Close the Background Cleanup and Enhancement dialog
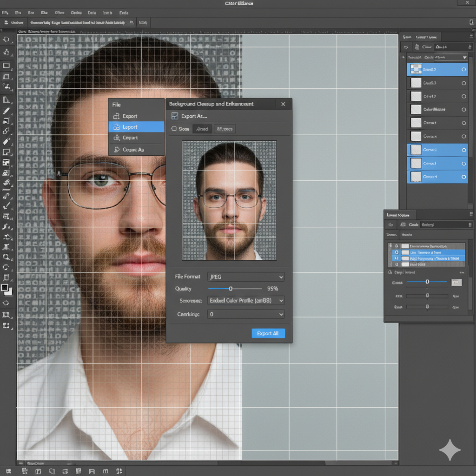This screenshot has width=476, height=476. pyautogui.click(x=283, y=104)
